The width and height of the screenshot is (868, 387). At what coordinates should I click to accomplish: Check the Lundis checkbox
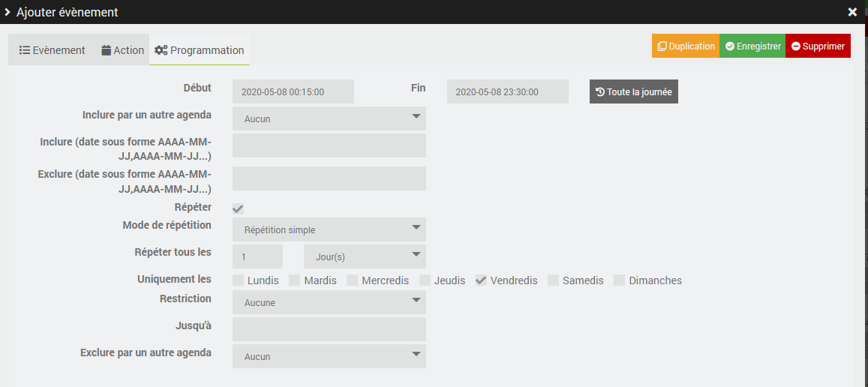pyautogui.click(x=238, y=280)
